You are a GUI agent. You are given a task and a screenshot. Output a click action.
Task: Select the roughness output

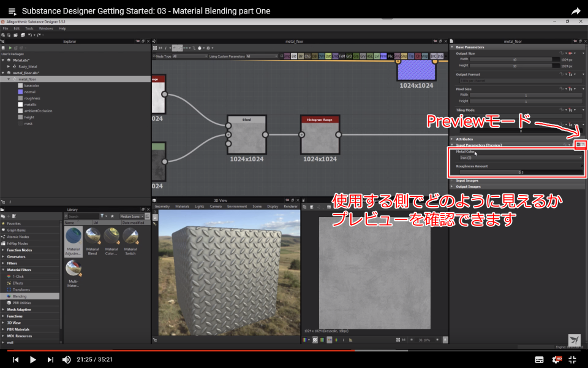tap(32, 98)
